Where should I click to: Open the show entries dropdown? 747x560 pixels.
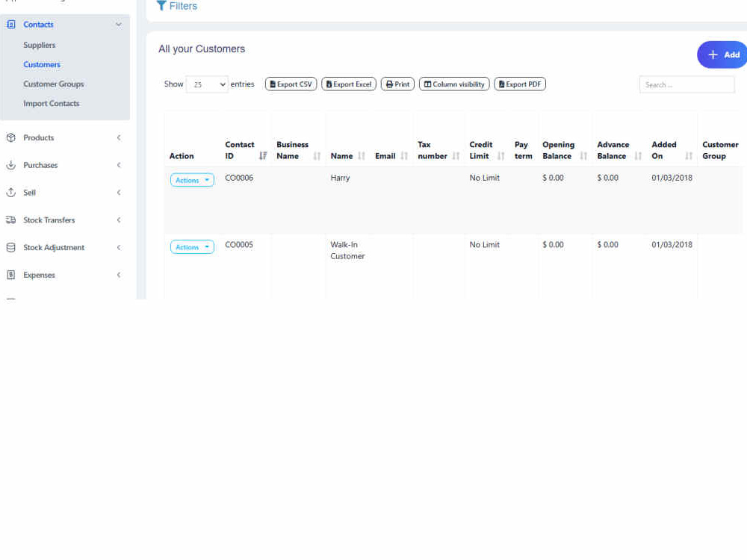(x=207, y=84)
